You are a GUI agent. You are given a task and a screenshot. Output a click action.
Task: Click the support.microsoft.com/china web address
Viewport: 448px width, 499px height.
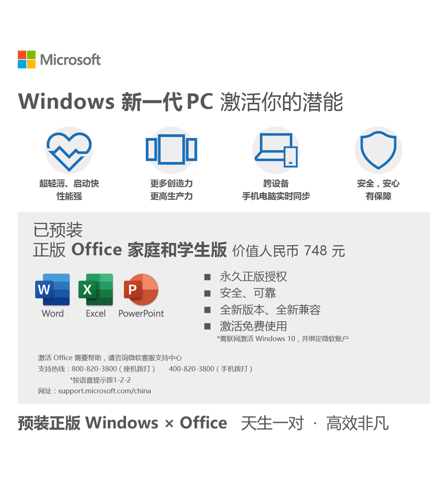click(x=105, y=391)
